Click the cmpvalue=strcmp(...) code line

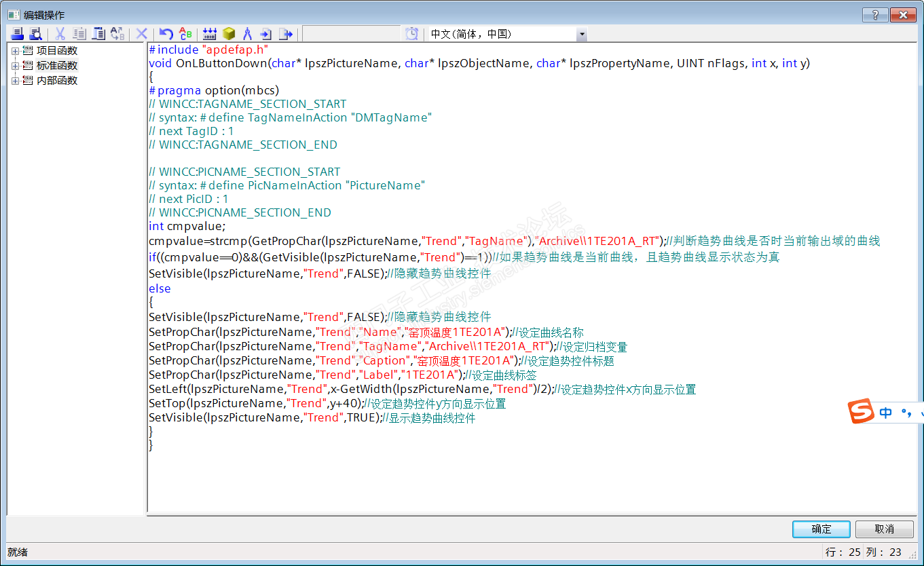tap(515, 241)
